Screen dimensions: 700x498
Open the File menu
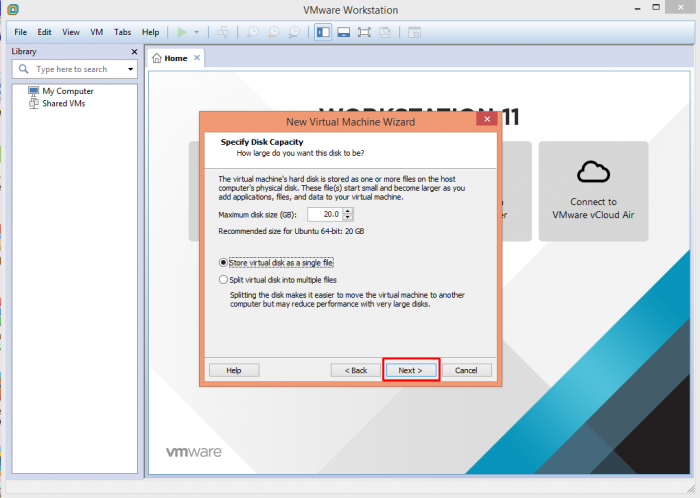point(21,32)
